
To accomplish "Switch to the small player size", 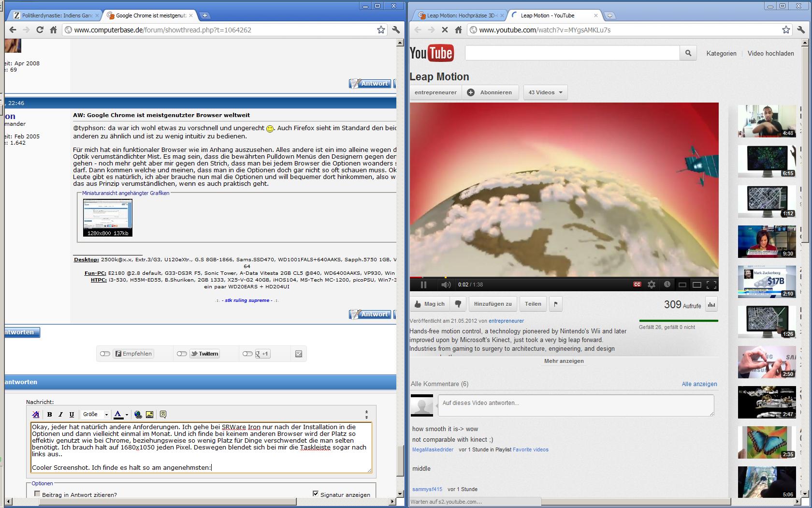I will [682, 284].
